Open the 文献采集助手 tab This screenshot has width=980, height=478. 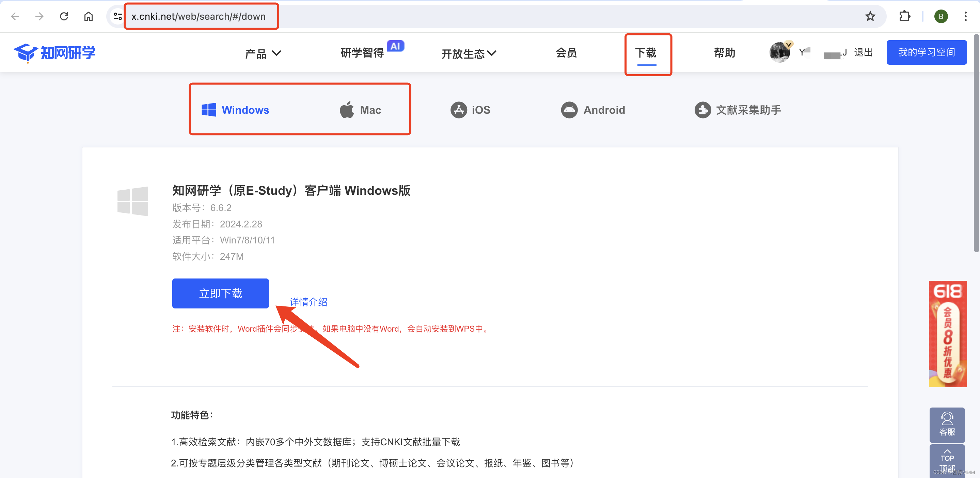(737, 110)
